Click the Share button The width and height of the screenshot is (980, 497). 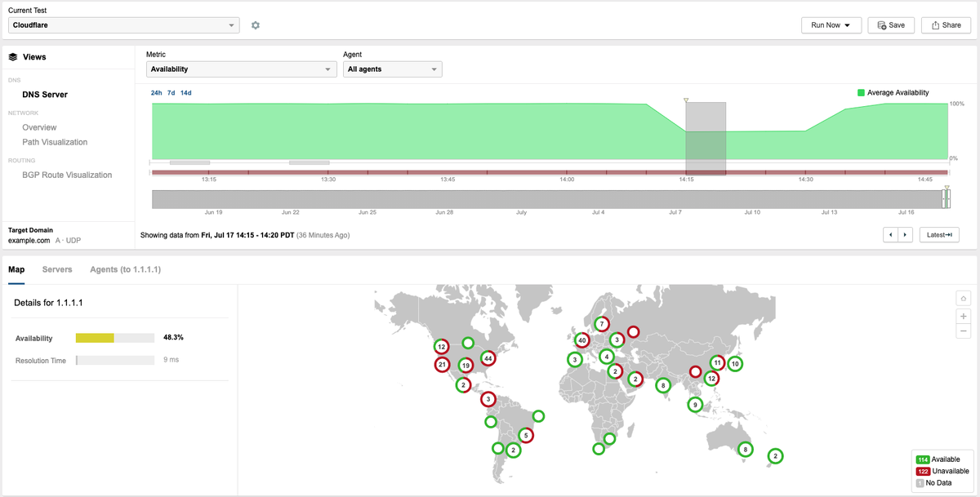(946, 25)
